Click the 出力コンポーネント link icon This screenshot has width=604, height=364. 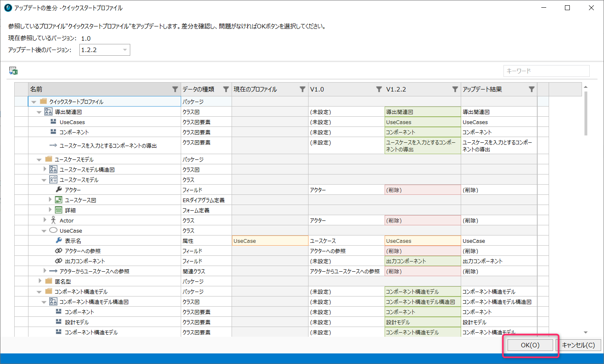coord(59,261)
